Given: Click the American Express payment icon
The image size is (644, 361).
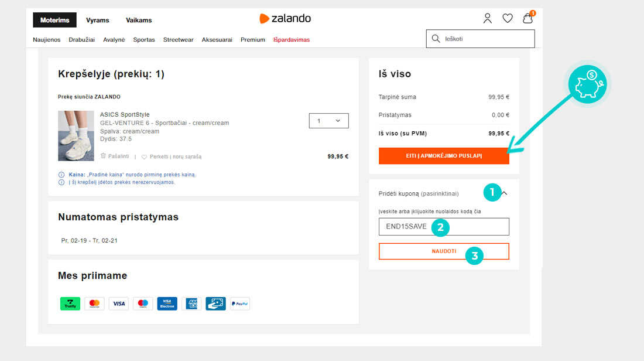Looking at the screenshot, I should (191, 304).
